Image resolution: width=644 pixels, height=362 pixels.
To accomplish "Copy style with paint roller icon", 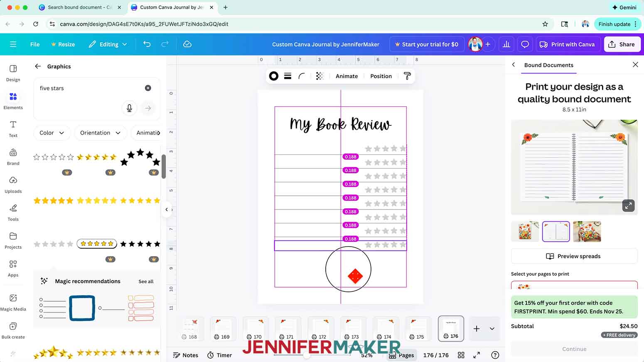I will [x=407, y=76].
